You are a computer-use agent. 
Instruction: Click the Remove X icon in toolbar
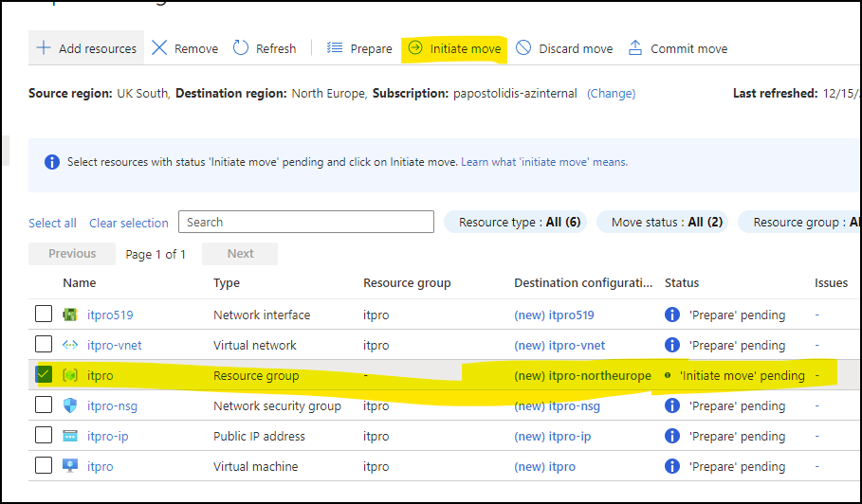coord(159,48)
